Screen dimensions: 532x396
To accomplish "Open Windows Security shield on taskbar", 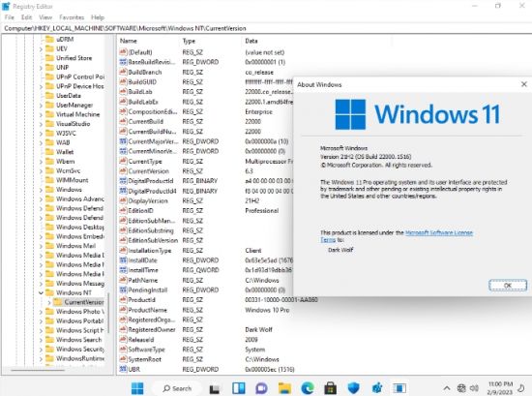I will (353, 388).
